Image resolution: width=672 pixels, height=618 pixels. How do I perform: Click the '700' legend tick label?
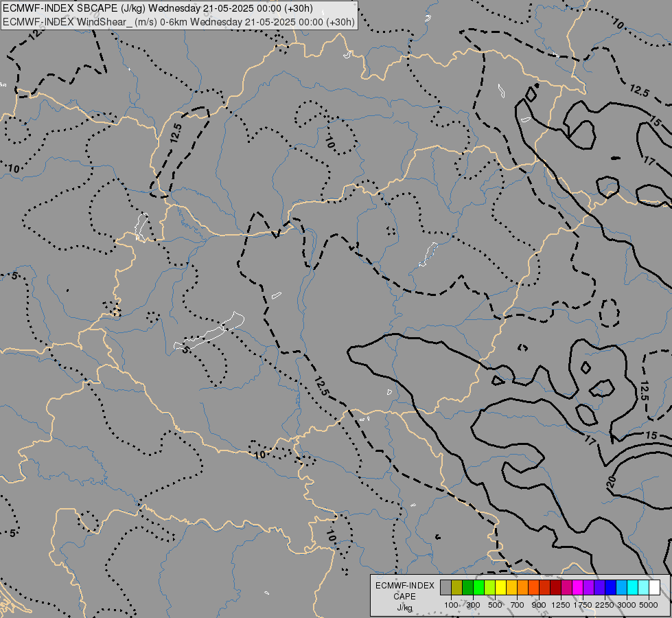[518, 605]
